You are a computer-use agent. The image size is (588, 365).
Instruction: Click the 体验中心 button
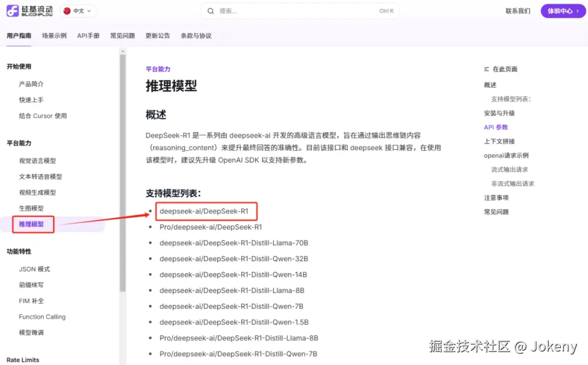point(563,11)
